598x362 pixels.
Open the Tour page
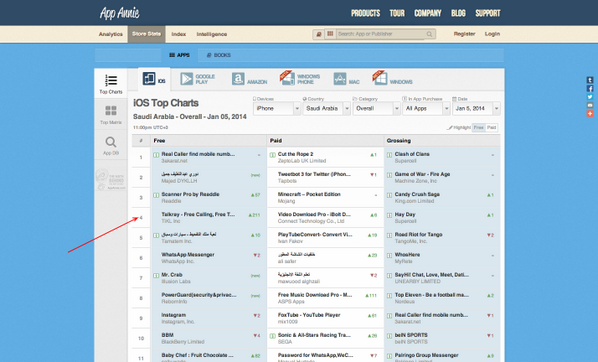pos(397,13)
